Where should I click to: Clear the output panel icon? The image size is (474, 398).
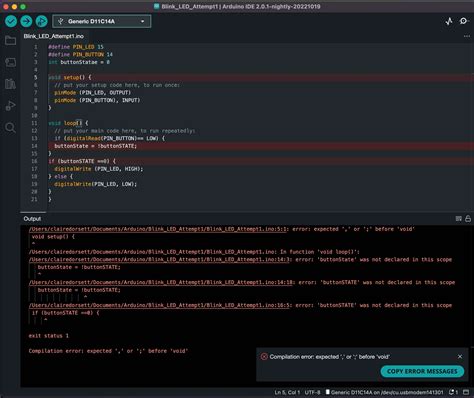(x=459, y=219)
